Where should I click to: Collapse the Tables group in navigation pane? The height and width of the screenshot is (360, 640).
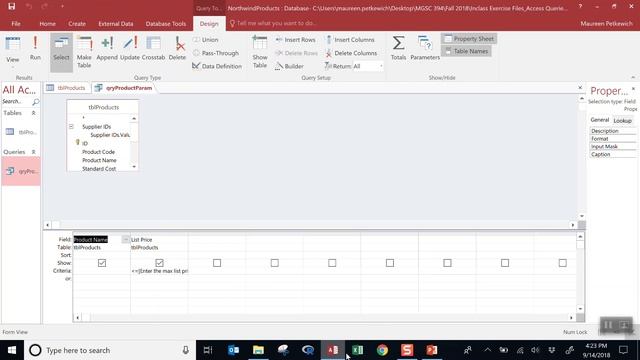pos(33,113)
